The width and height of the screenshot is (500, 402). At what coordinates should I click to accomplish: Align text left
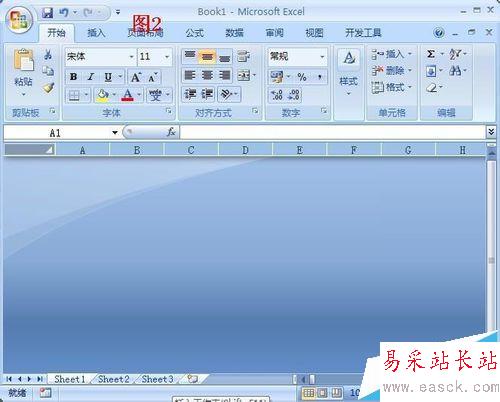point(190,75)
